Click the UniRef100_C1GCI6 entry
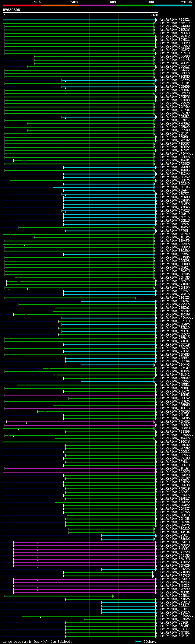The image size is (195, 644). click(x=175, y=442)
